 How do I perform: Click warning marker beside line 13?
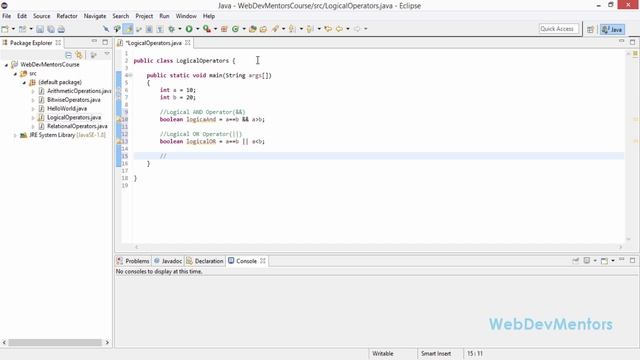pyautogui.click(x=119, y=142)
